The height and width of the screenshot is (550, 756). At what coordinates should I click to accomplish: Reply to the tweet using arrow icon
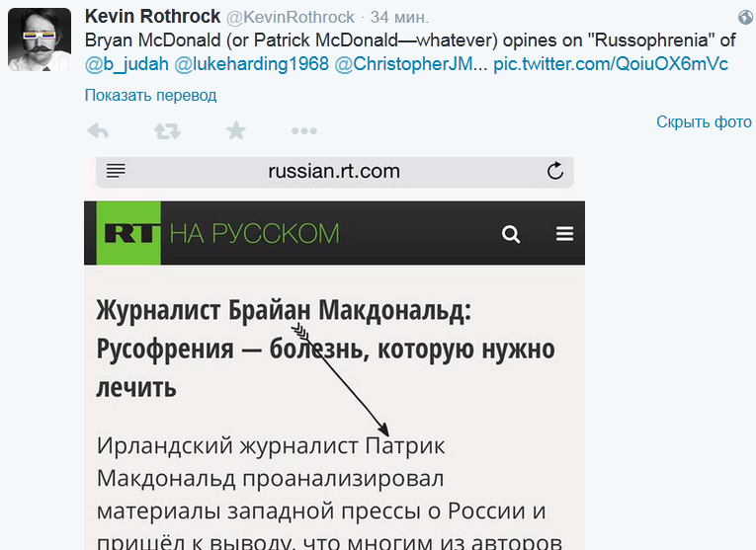[x=98, y=130]
